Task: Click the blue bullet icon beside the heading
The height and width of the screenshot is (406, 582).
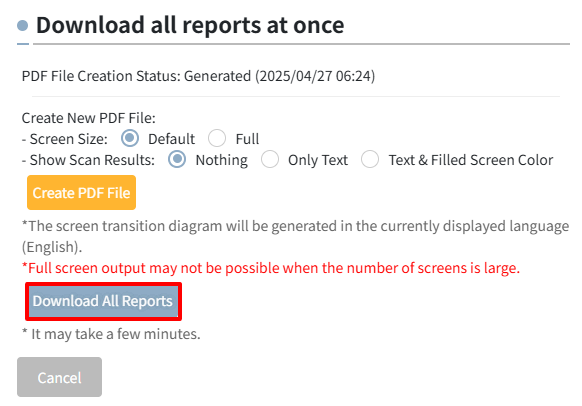Action: click(23, 26)
